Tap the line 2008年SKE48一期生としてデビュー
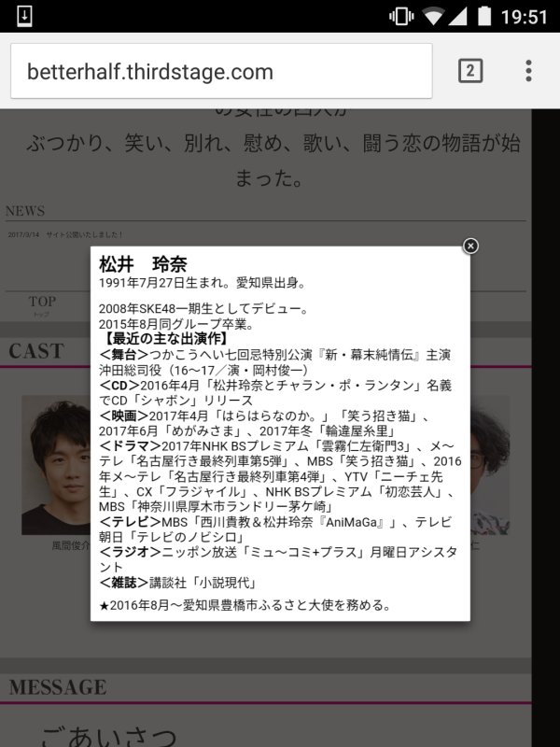The height and width of the screenshot is (747, 560). pyautogui.click(x=203, y=309)
